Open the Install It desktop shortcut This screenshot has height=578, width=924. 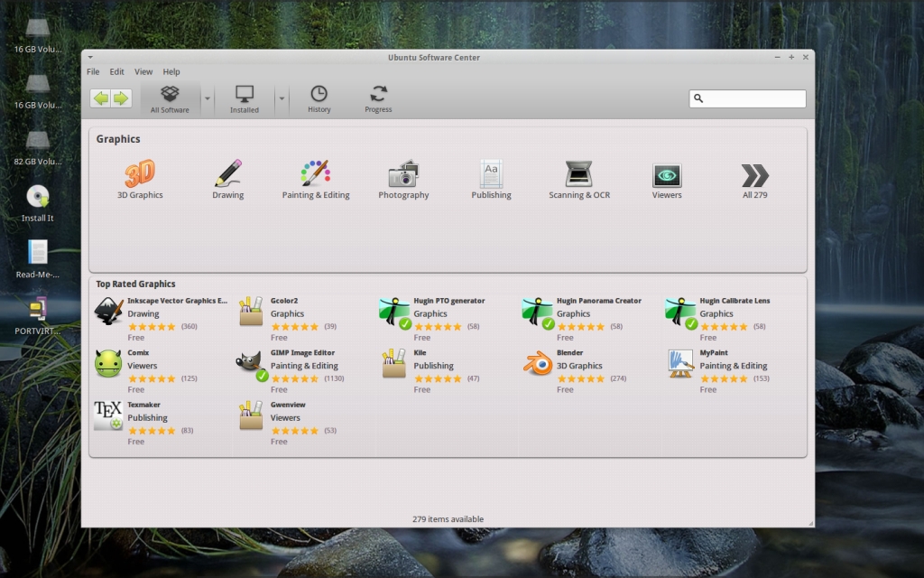coord(37,197)
